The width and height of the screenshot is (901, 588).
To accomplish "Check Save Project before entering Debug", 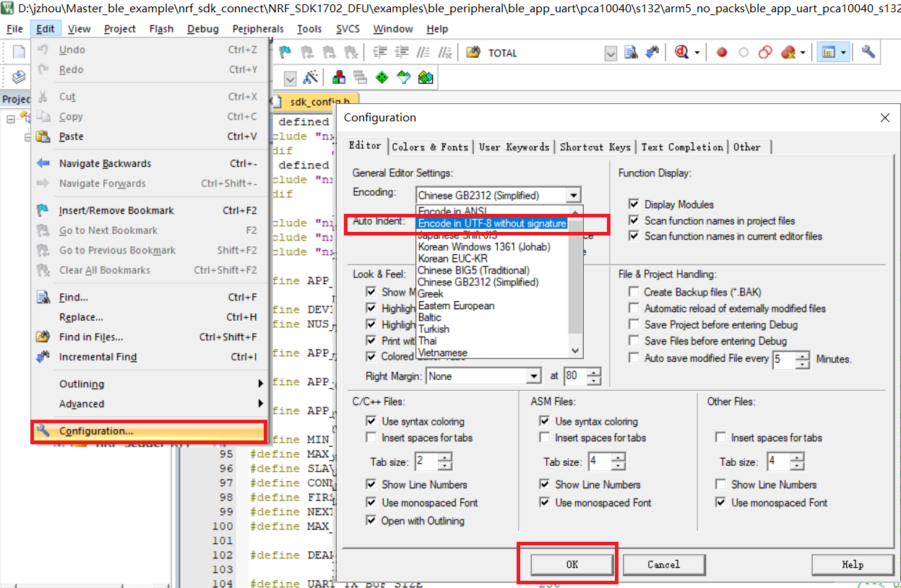I will (x=634, y=324).
